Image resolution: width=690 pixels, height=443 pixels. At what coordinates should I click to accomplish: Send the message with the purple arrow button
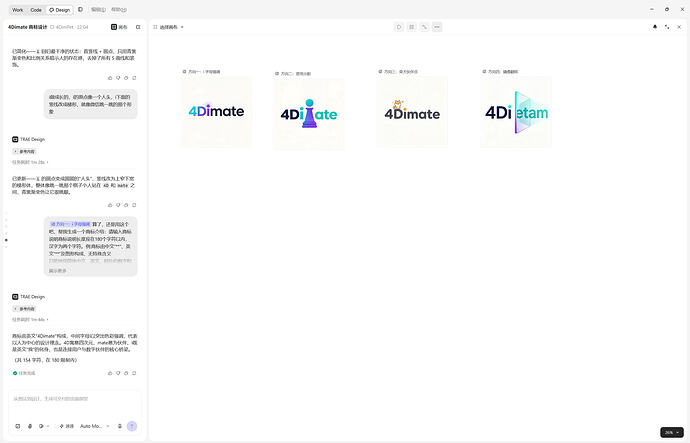pyautogui.click(x=132, y=426)
